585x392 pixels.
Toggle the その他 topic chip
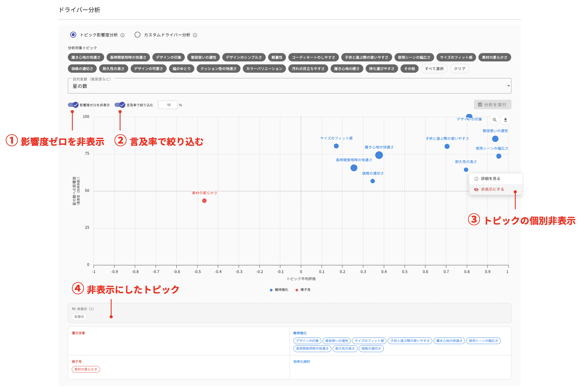(409, 69)
